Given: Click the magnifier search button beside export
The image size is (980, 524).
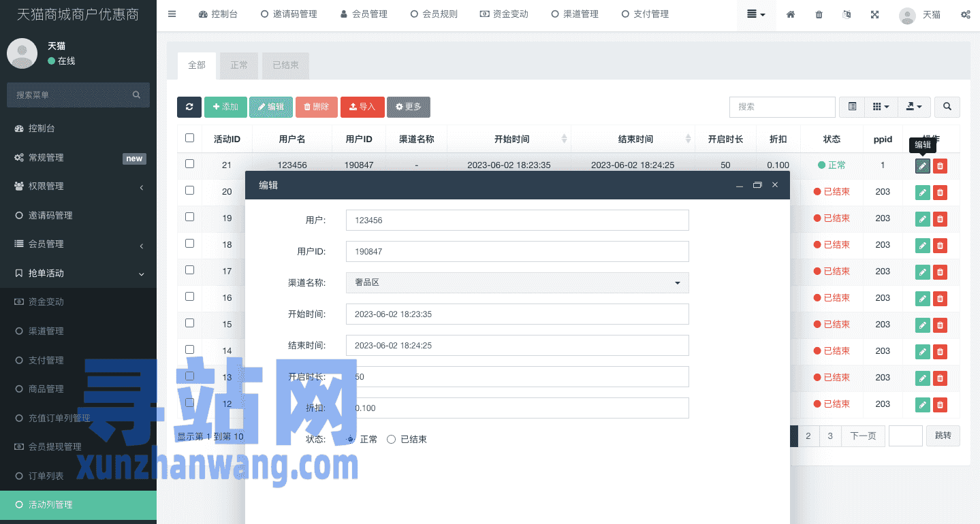Looking at the screenshot, I should 947,107.
